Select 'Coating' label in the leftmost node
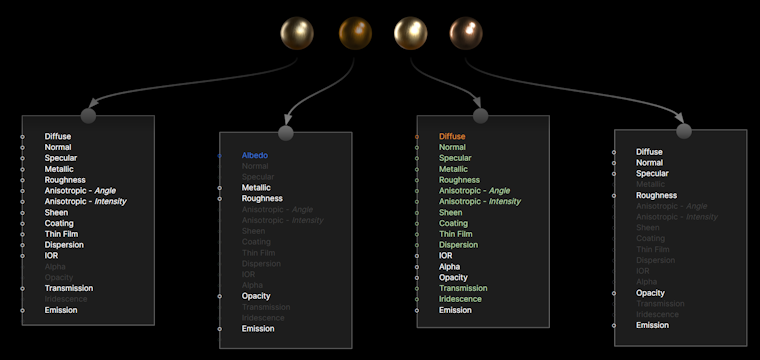The height and width of the screenshot is (360, 760). pos(59,223)
